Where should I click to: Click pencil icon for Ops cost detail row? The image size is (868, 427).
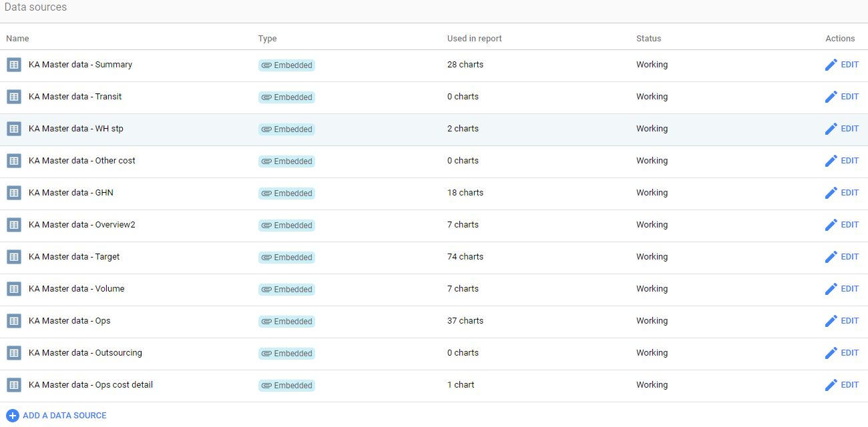tap(831, 385)
